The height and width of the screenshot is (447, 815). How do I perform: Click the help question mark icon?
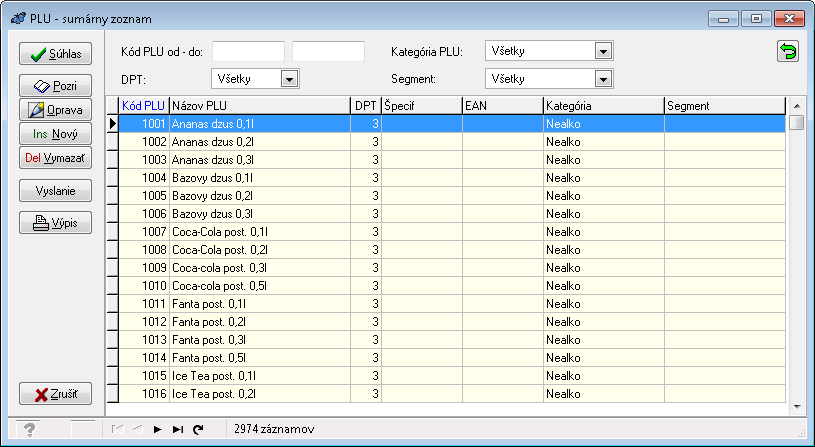tap(30, 430)
